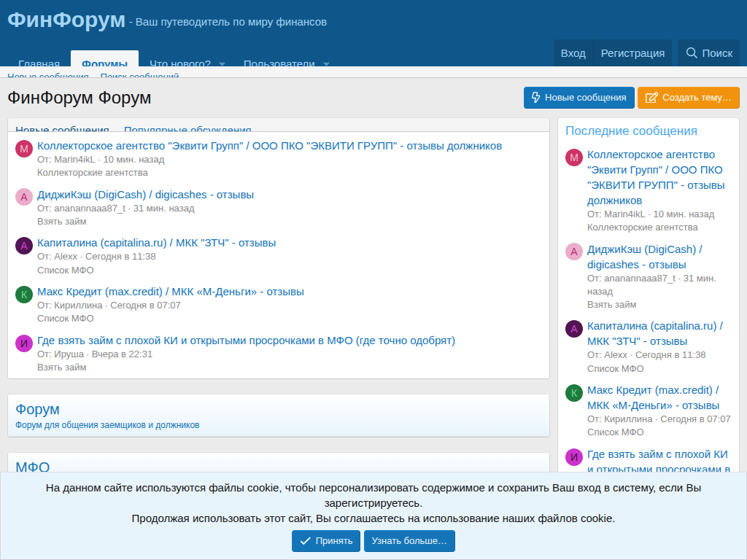Expand the Пользователи dropdown arrow

tap(326, 63)
